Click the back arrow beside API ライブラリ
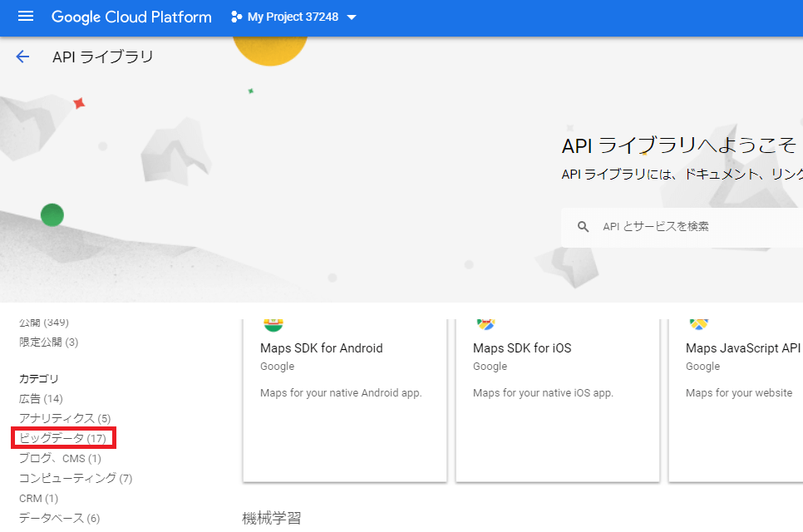This screenshot has height=532, width=803. click(x=22, y=57)
